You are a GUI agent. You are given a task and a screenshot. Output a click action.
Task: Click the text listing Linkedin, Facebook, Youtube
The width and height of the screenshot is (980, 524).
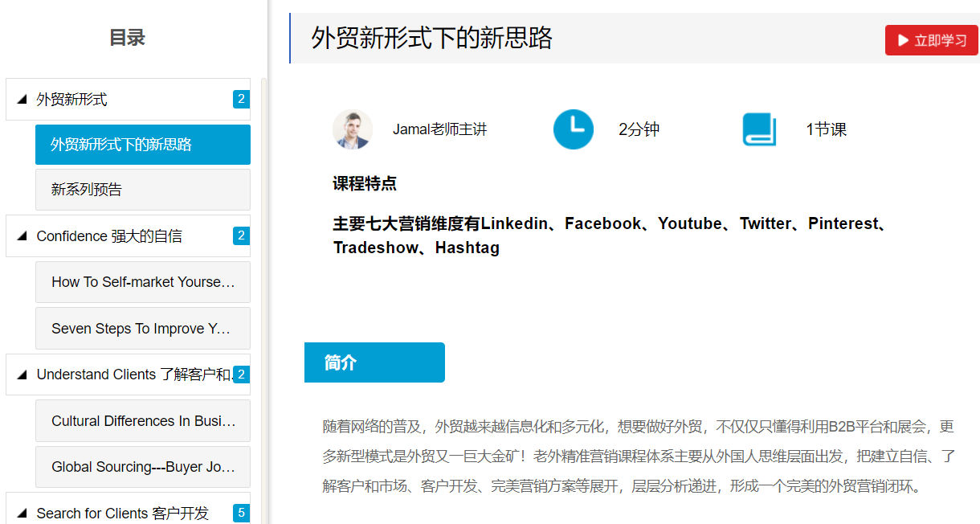610,235
